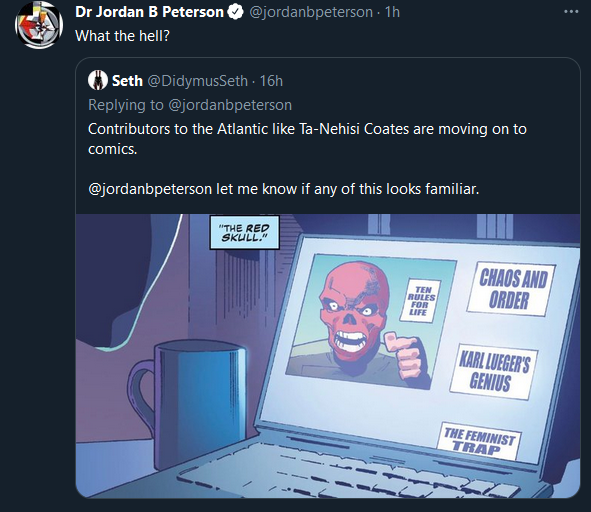The height and width of the screenshot is (512, 591).
Task: Click 'Chaos and Order' label in comic image
Action: point(511,289)
